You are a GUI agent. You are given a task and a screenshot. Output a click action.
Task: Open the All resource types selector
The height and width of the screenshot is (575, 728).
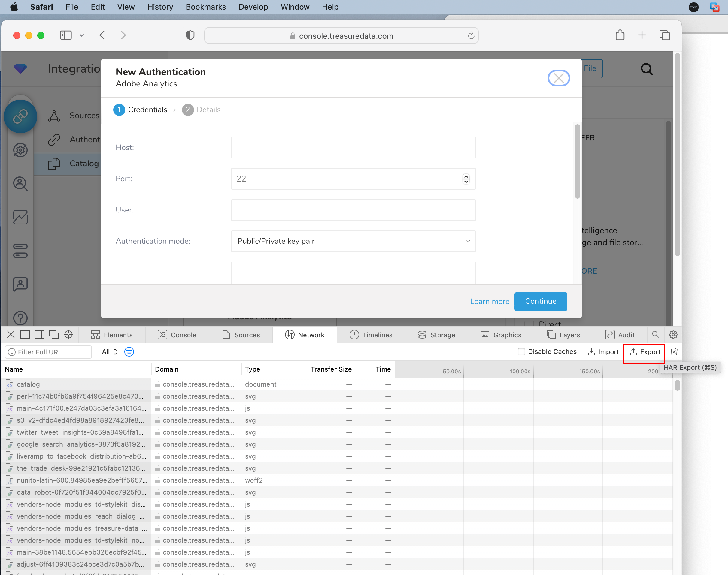tap(109, 352)
